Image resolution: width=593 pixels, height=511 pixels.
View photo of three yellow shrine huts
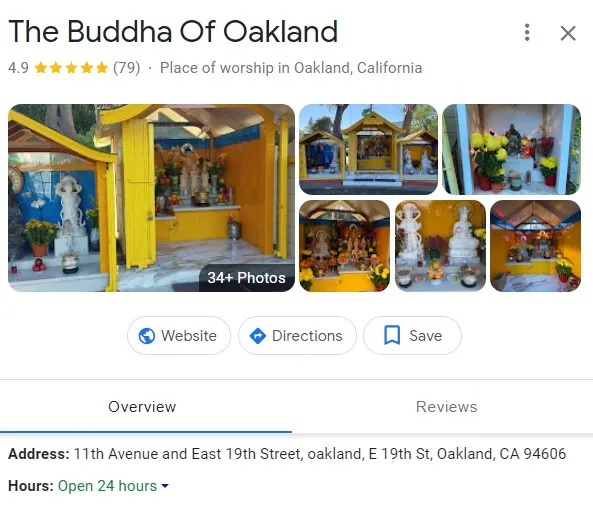[x=368, y=149]
